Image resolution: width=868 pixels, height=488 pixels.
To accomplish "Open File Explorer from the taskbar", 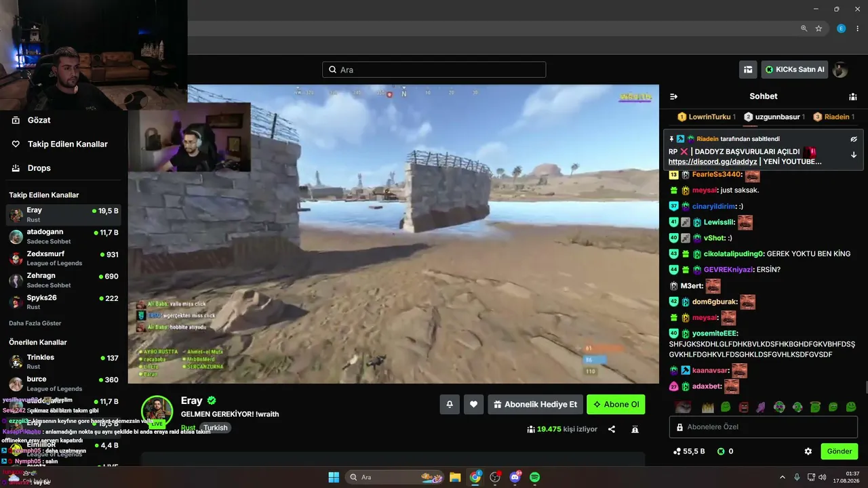I will (x=455, y=477).
